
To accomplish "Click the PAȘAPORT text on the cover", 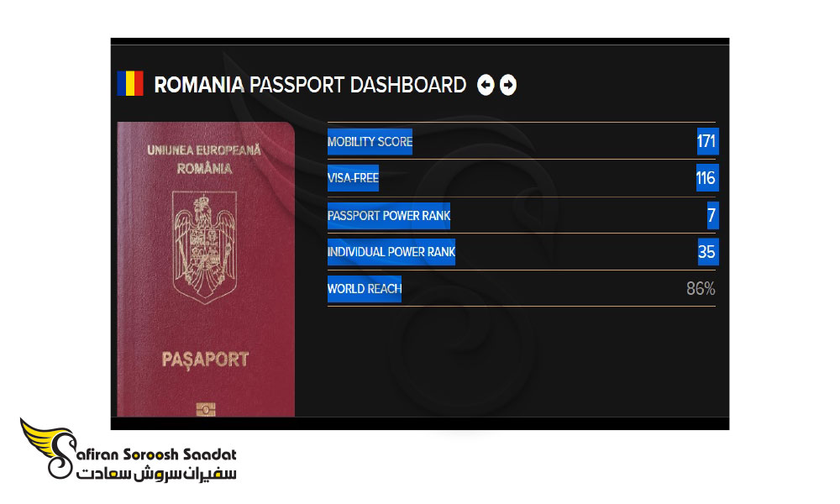I will (205, 360).
